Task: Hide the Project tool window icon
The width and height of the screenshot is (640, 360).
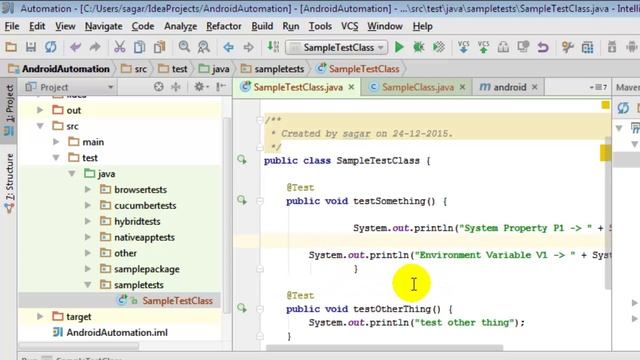Action: [x=221, y=87]
